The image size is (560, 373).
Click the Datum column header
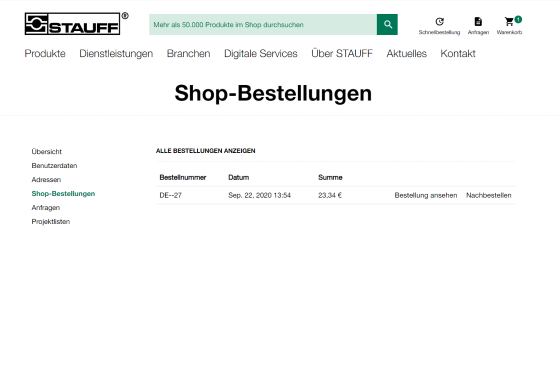239,177
